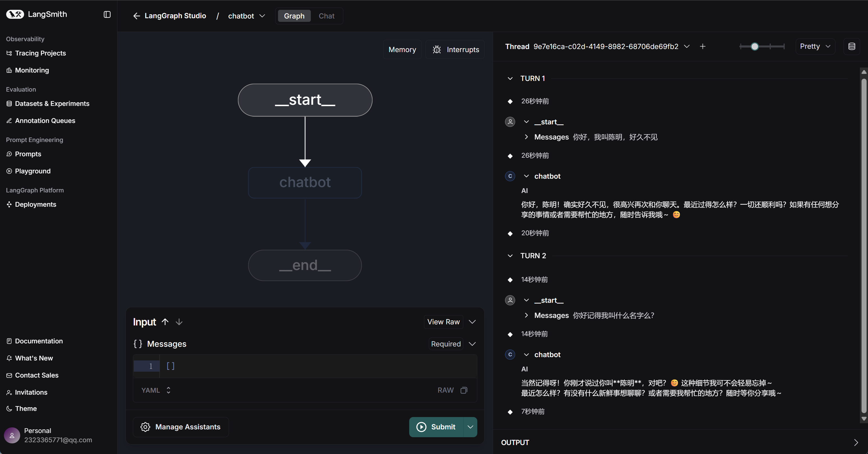Open What's New
The width and height of the screenshot is (868, 454).
[x=30, y=358]
